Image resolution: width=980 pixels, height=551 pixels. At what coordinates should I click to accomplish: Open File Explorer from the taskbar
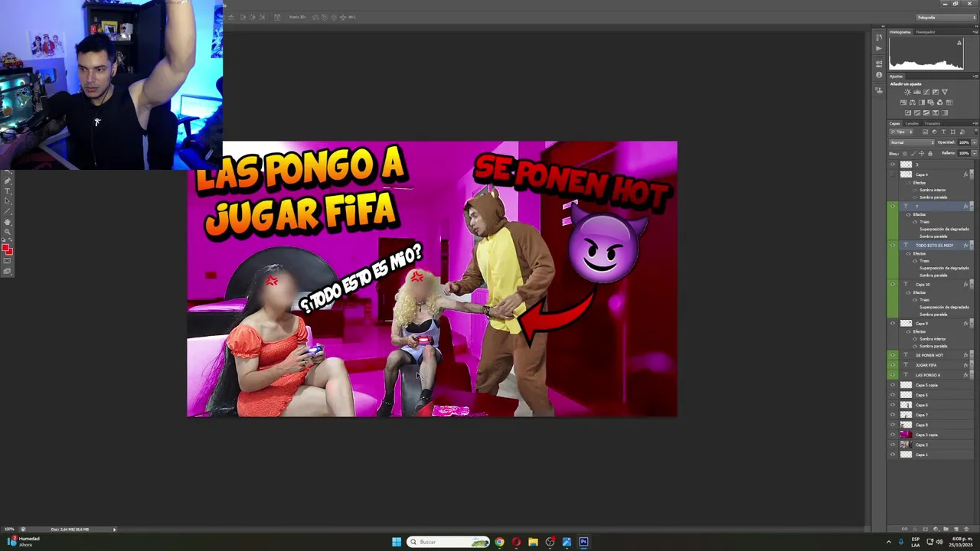pyautogui.click(x=533, y=542)
